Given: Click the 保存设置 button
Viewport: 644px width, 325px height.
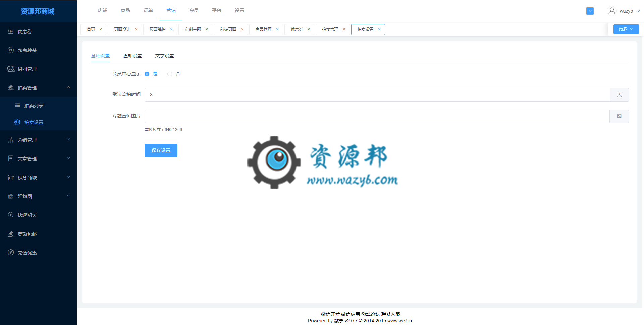Looking at the screenshot, I should pyautogui.click(x=161, y=150).
